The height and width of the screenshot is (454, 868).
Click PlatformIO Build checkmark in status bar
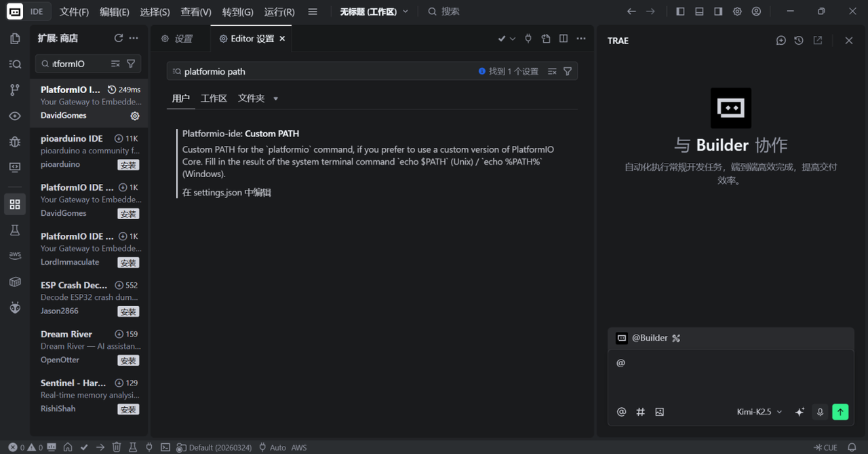click(x=84, y=447)
